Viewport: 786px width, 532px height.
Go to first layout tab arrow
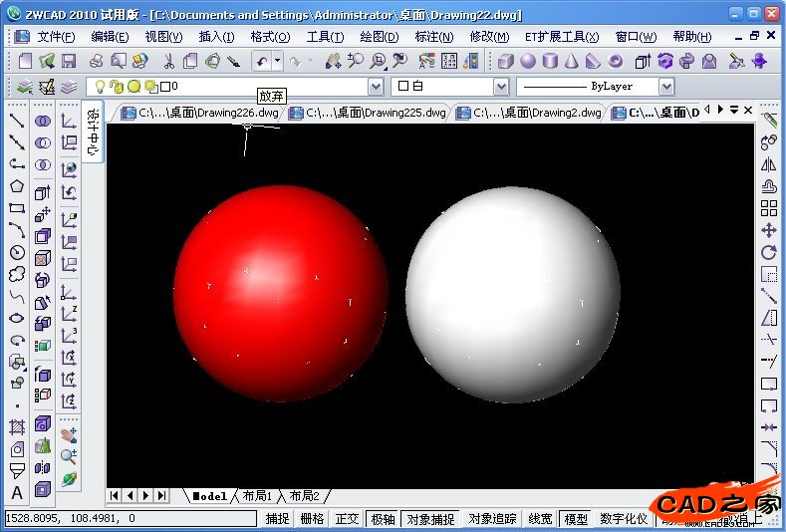(x=114, y=495)
